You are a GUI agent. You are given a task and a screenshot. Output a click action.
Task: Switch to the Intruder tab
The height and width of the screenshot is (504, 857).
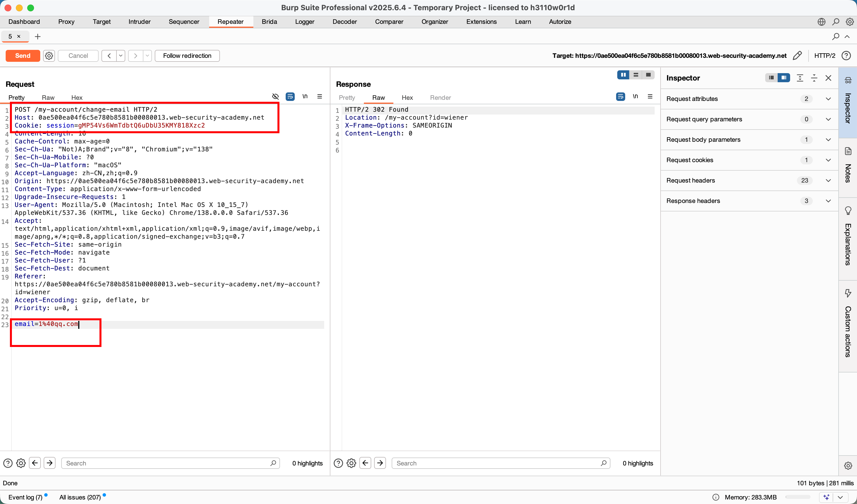coord(139,22)
